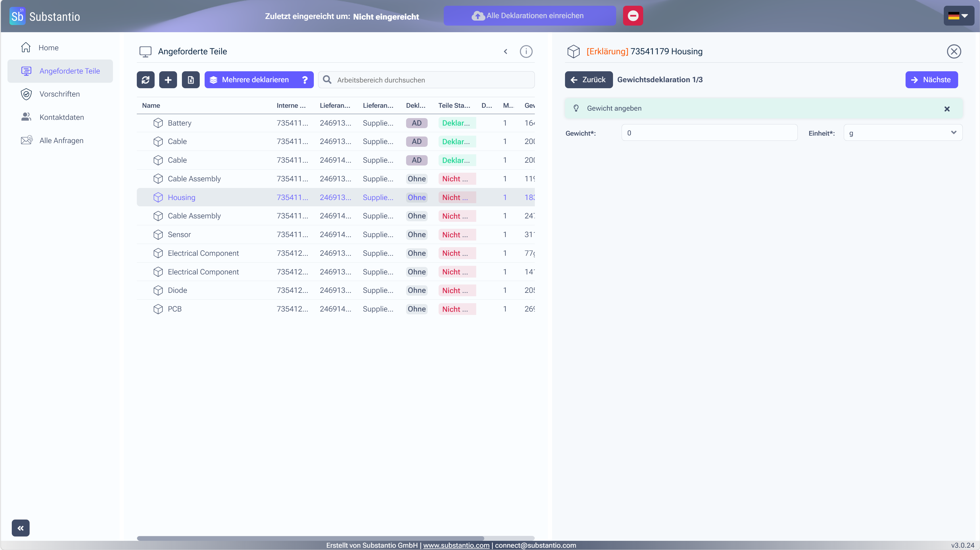
Task: Click the question mark help icon
Action: 305,80
